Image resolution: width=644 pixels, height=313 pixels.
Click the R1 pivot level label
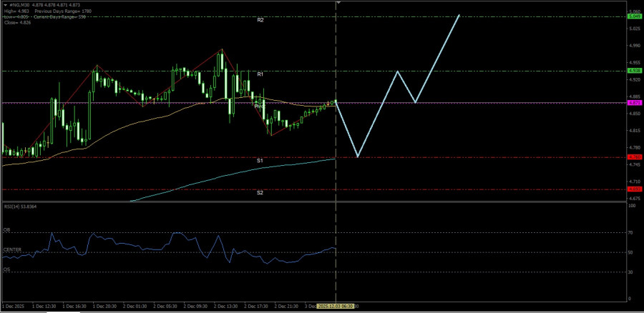(260, 74)
